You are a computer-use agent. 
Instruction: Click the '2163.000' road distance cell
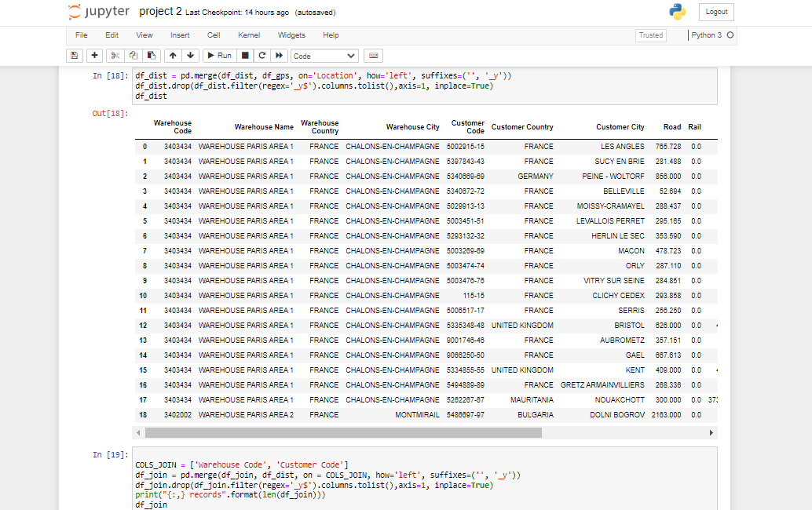click(666, 415)
